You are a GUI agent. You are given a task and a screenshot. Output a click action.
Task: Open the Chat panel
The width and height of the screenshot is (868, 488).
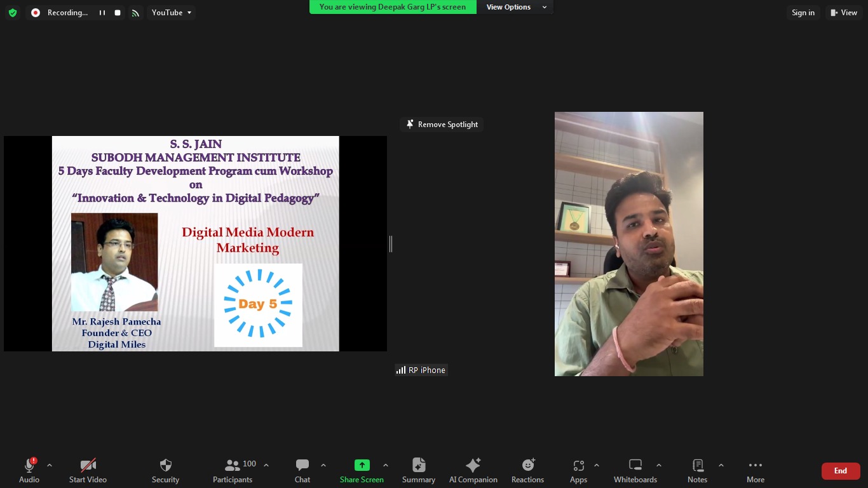click(x=302, y=470)
